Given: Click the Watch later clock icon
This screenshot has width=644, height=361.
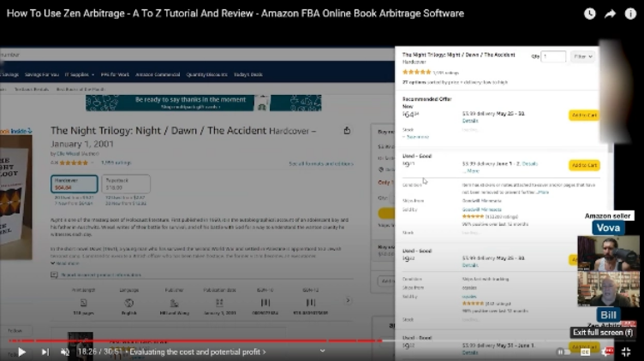Looking at the screenshot, I should pos(590,14).
